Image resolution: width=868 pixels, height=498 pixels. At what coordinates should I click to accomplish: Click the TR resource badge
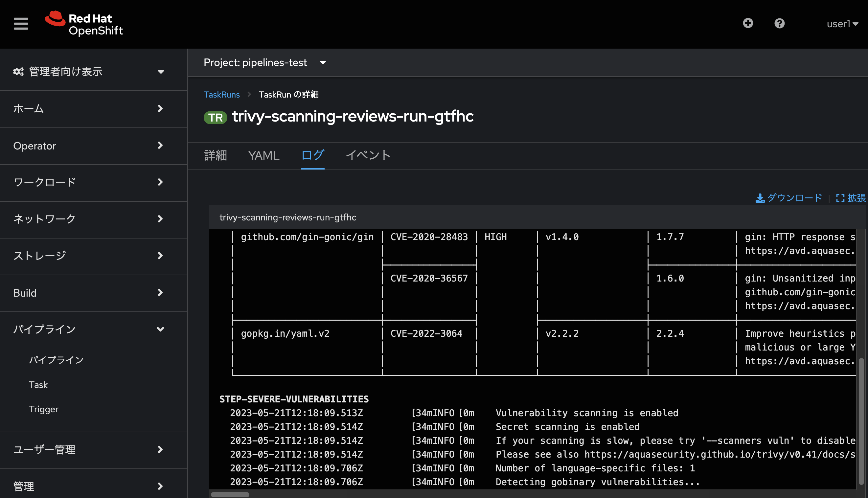point(216,117)
